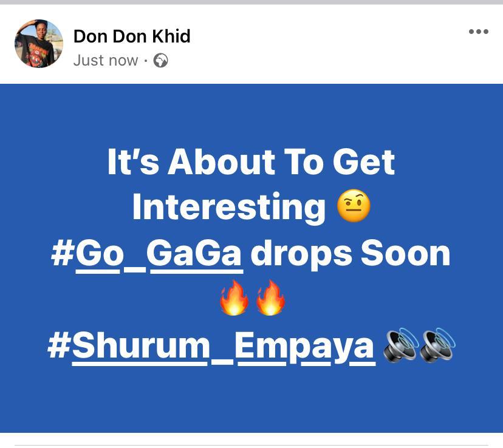Open the #Go_GaGa hashtag link

click(146, 255)
